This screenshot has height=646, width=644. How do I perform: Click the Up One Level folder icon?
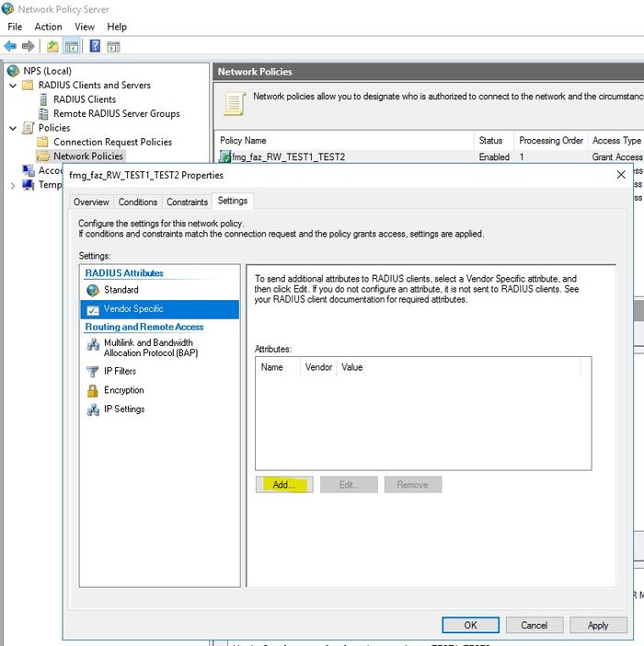52,46
